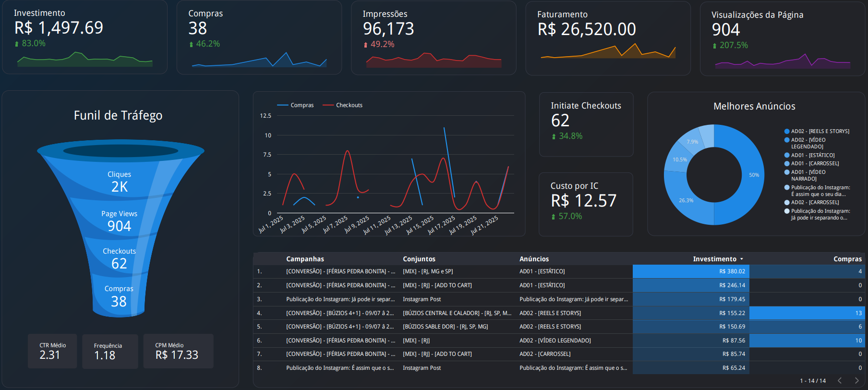Select the Cliques 2K funnel stage
Screen dimensions: 868x390
tap(119, 182)
